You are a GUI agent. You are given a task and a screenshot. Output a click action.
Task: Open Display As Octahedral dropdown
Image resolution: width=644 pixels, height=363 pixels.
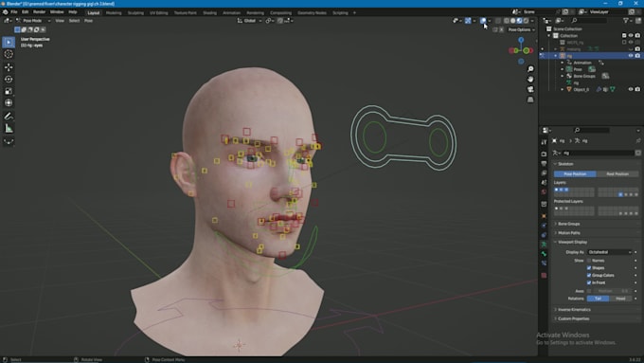coord(610,252)
